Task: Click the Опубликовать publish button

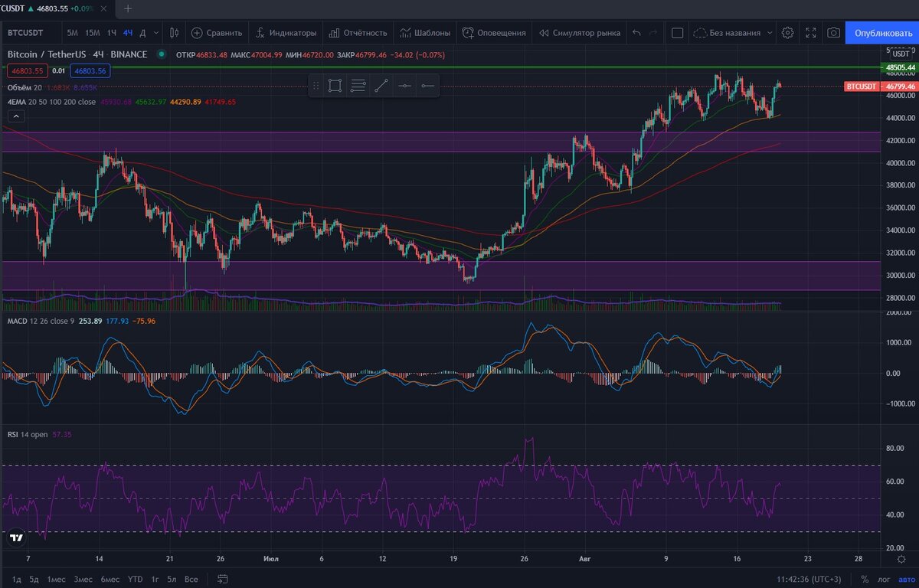Action: [882, 33]
